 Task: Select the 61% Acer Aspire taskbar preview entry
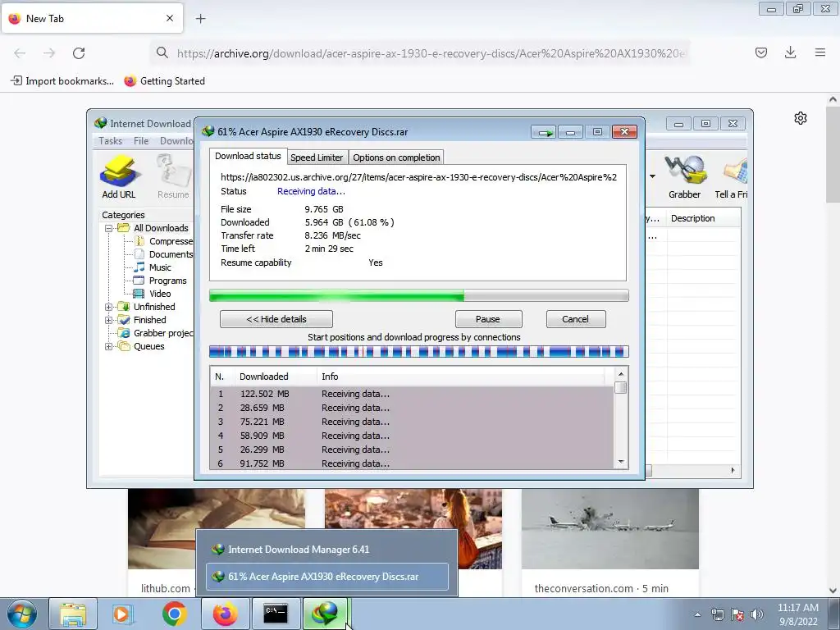coord(326,577)
